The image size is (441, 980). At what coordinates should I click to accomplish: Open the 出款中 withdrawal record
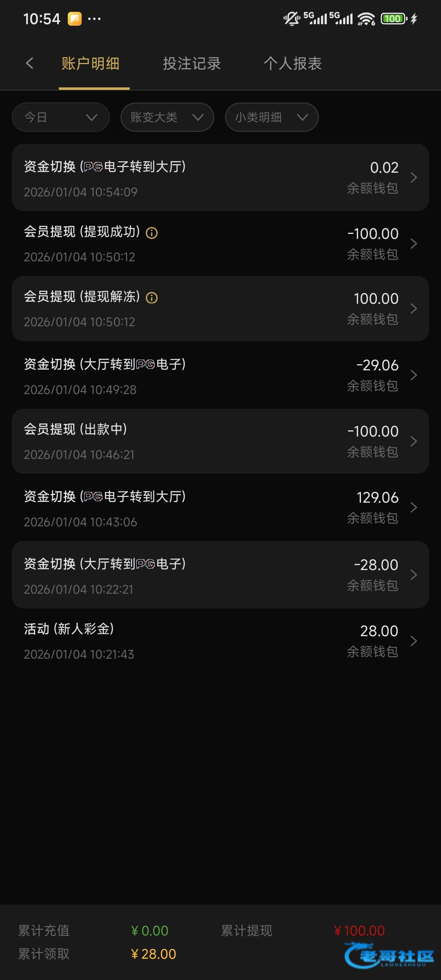(220, 441)
